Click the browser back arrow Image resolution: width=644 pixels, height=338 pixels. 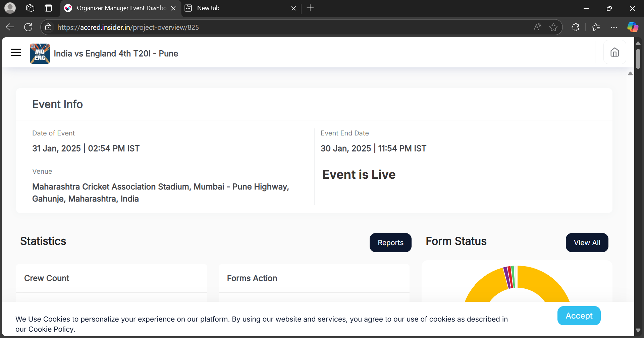[x=10, y=27]
